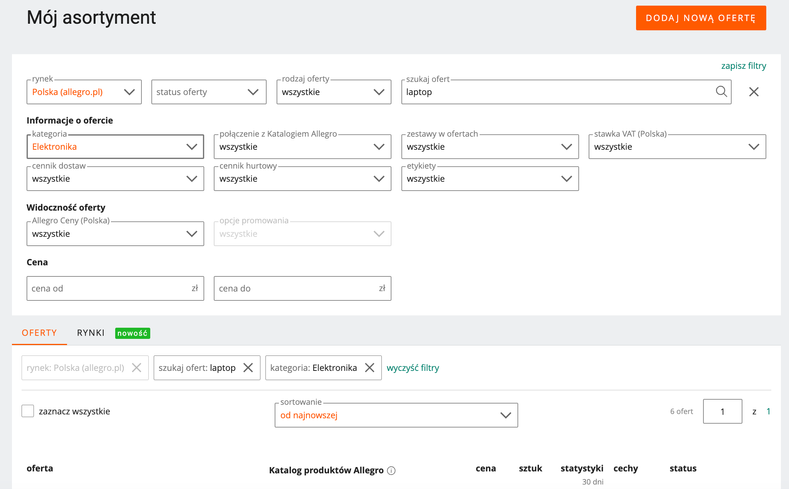789x489 pixels.
Task: Click the page number input box
Action: tap(722, 411)
